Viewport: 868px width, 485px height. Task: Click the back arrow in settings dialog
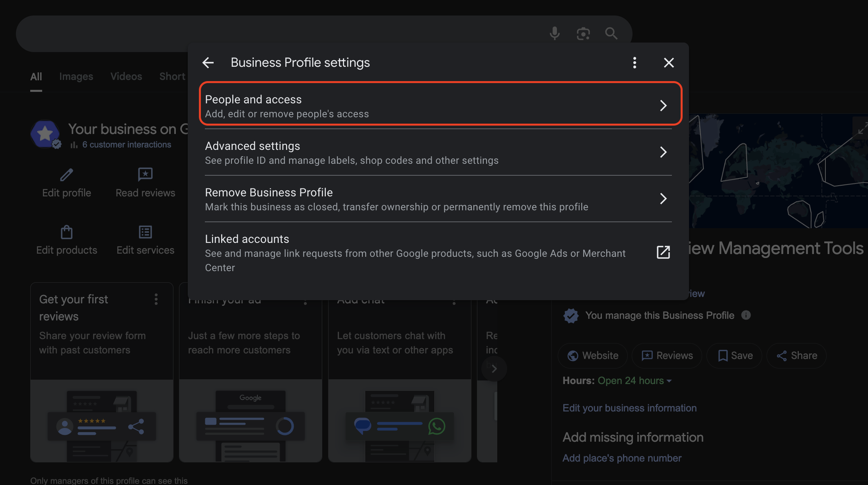(x=208, y=62)
